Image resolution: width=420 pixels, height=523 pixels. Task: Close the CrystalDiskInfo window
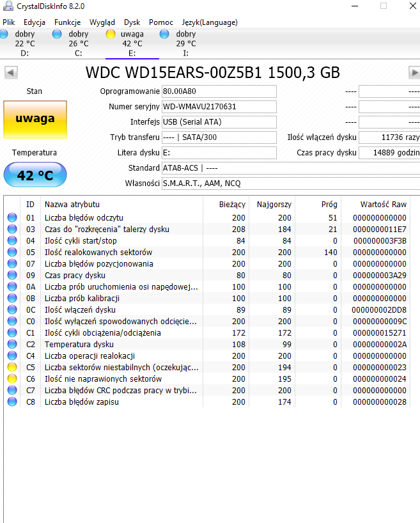(x=413, y=6)
